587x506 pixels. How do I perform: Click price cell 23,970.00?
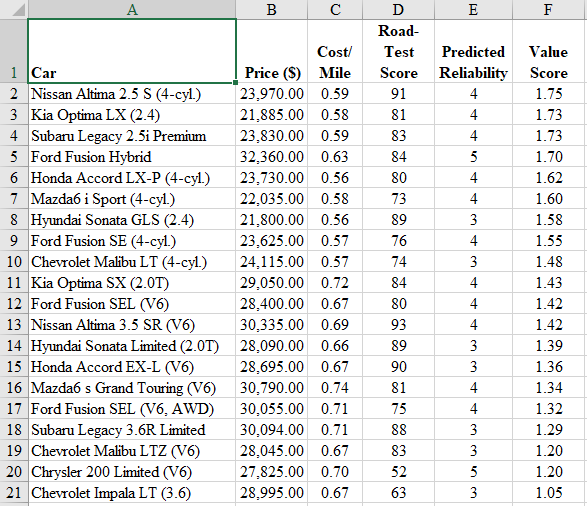[271, 94]
